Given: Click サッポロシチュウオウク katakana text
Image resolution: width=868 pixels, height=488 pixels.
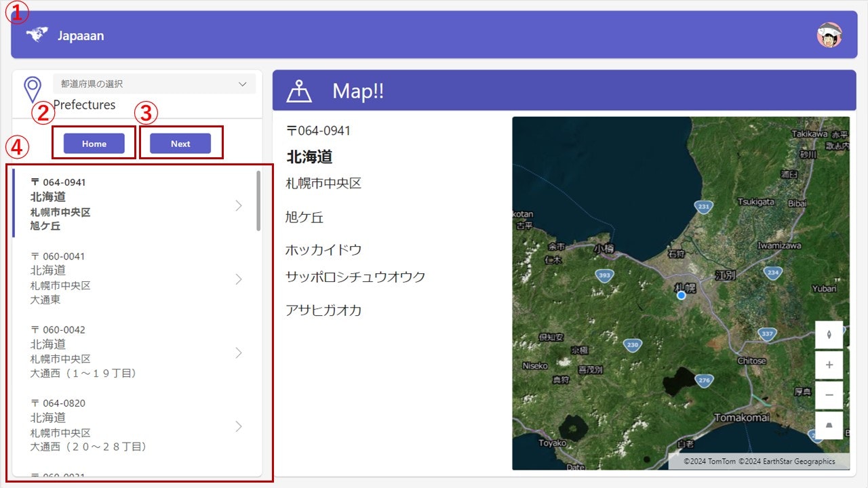Looking at the screenshot, I should [x=355, y=277].
